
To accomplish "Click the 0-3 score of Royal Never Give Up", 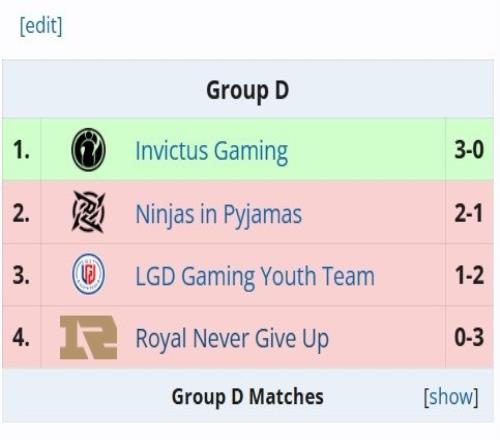I will point(469,337).
